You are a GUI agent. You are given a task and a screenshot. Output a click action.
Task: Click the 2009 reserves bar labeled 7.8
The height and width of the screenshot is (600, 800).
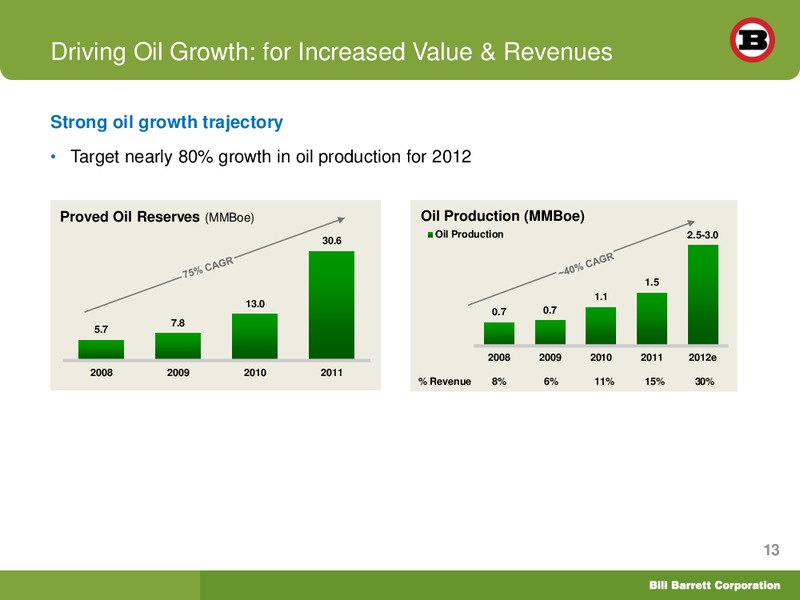pos(178,346)
